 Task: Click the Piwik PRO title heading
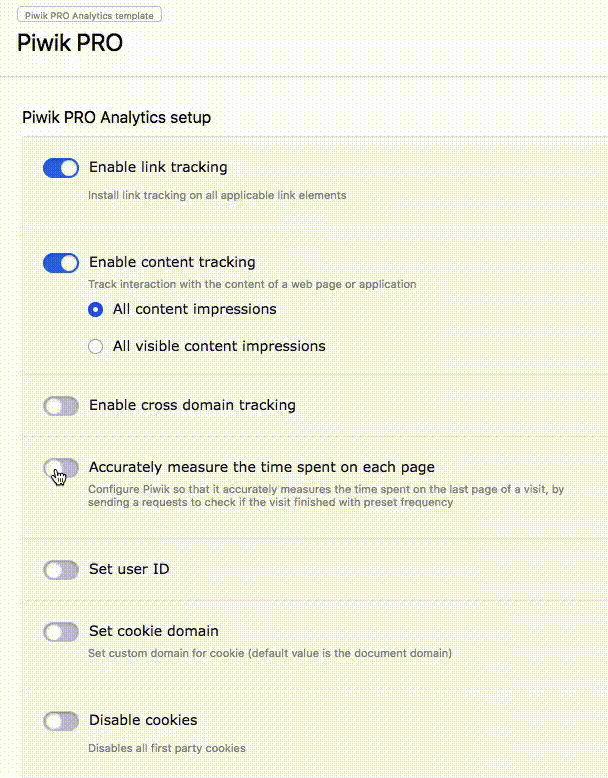tap(70, 43)
